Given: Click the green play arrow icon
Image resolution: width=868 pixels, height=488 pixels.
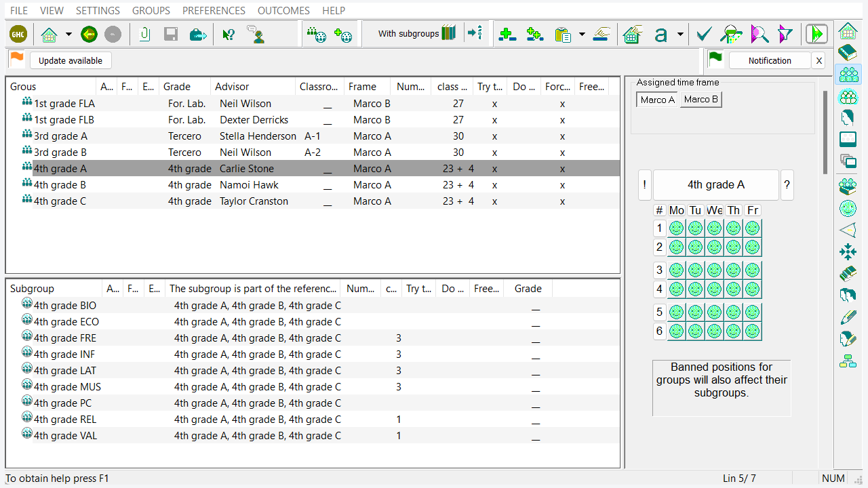Looking at the screenshot, I should click(x=816, y=34).
